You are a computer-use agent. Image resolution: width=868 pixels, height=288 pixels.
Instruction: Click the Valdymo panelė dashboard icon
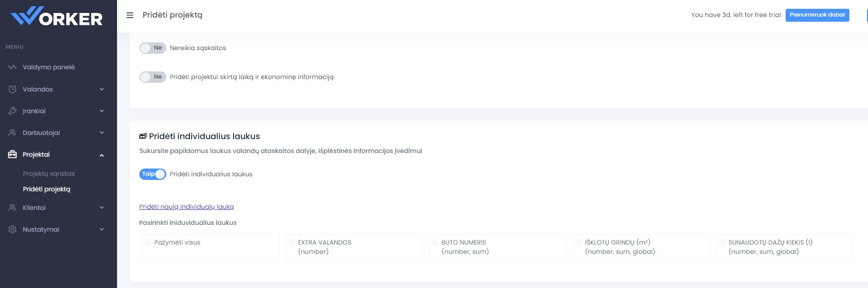pyautogui.click(x=12, y=67)
